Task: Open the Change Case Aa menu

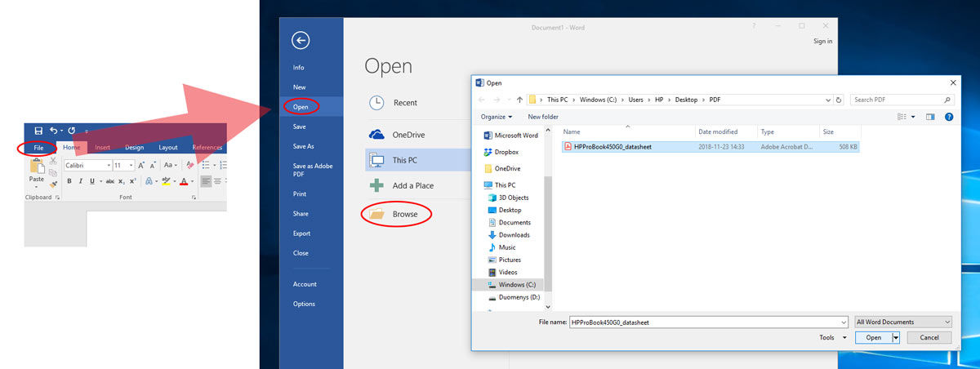Action: (170, 165)
